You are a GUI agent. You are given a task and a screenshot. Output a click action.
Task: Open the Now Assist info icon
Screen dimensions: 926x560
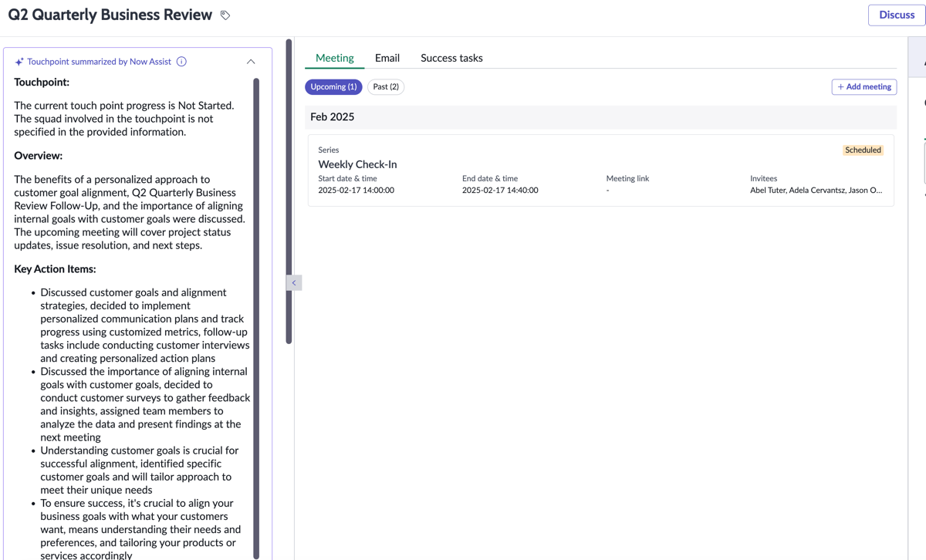[x=181, y=62]
